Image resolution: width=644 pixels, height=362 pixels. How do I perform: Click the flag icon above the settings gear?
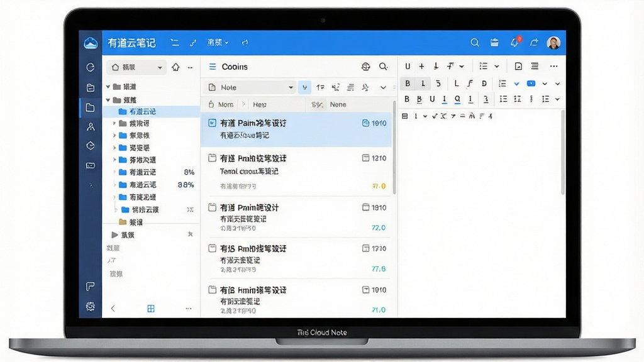(x=91, y=286)
